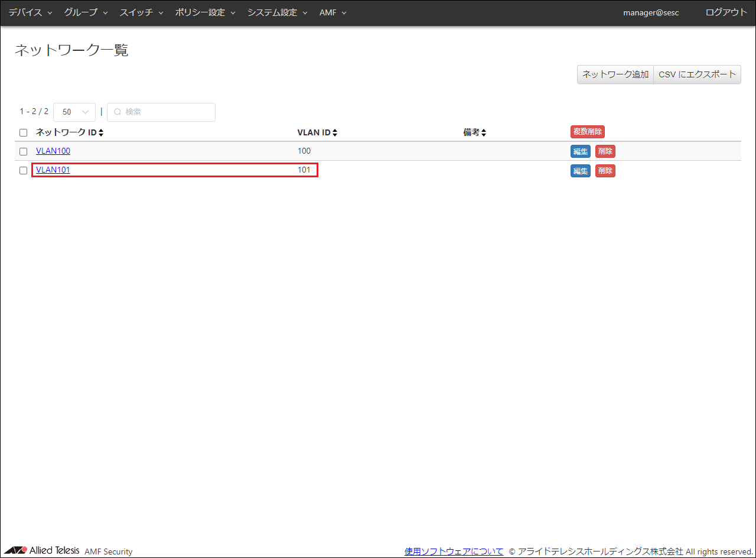Edit the VLAN100 row with 編集

580,151
